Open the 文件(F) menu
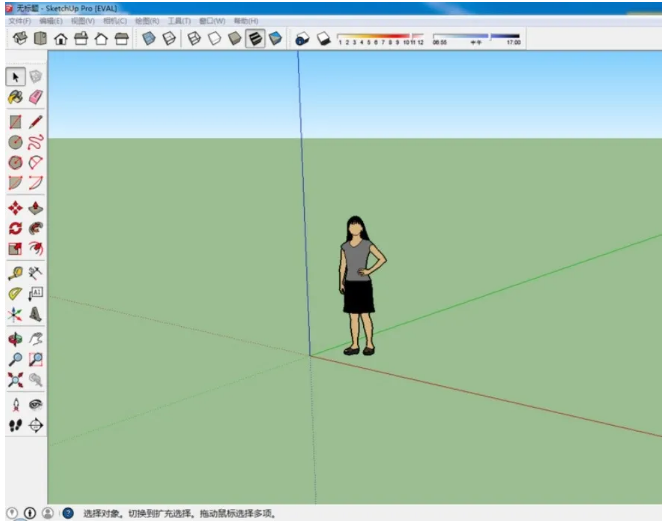The image size is (668, 528). [20, 21]
